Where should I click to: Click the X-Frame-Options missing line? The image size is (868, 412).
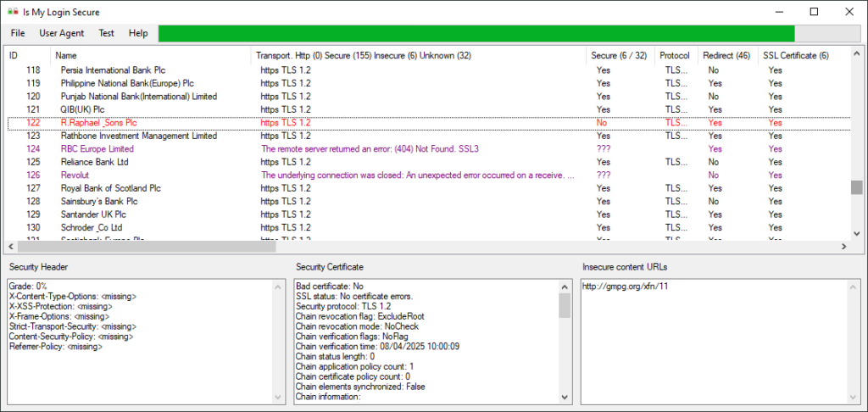click(x=59, y=316)
